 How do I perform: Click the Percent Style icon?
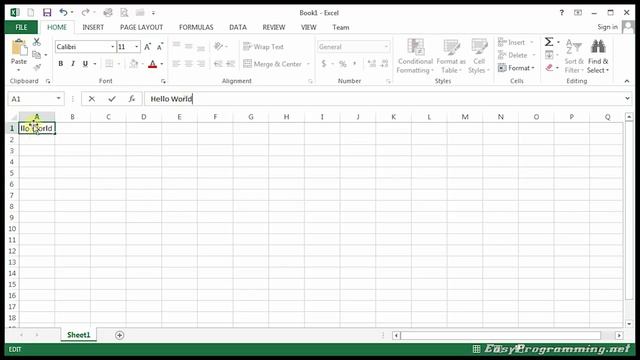343,64
